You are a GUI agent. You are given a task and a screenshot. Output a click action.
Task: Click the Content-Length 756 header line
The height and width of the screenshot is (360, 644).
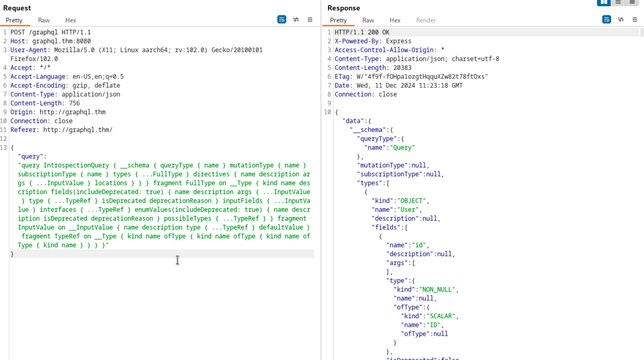45,103
